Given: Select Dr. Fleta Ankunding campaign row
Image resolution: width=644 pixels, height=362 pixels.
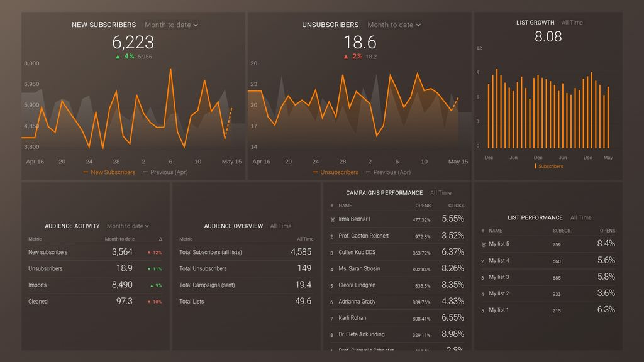Looking at the screenshot, I should pyautogui.click(x=397, y=334).
